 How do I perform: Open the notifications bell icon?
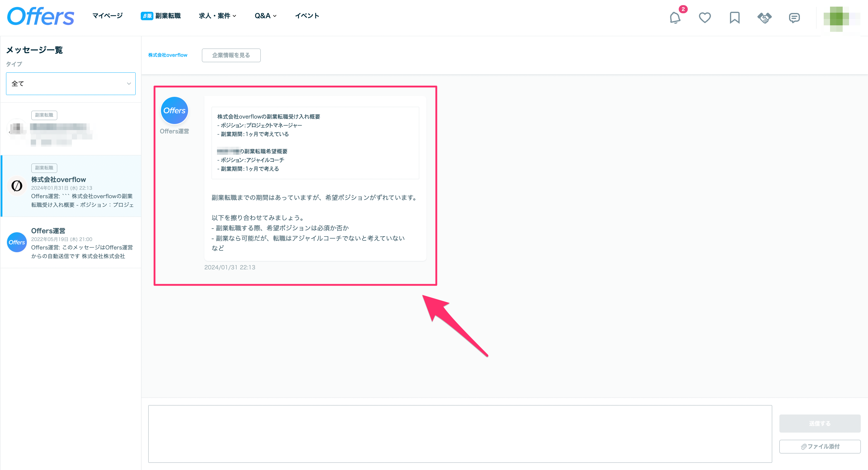(675, 17)
